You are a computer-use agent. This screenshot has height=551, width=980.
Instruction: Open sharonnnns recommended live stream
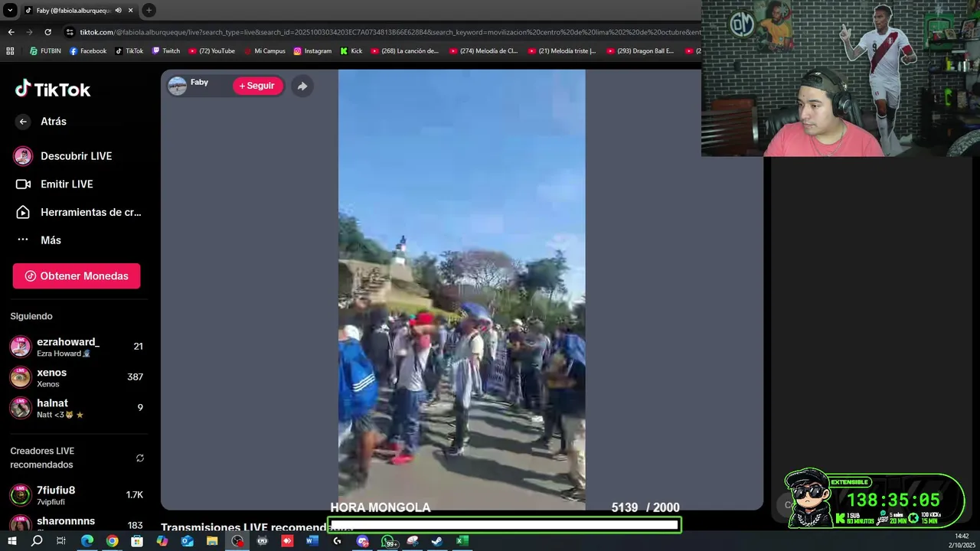(x=77, y=524)
